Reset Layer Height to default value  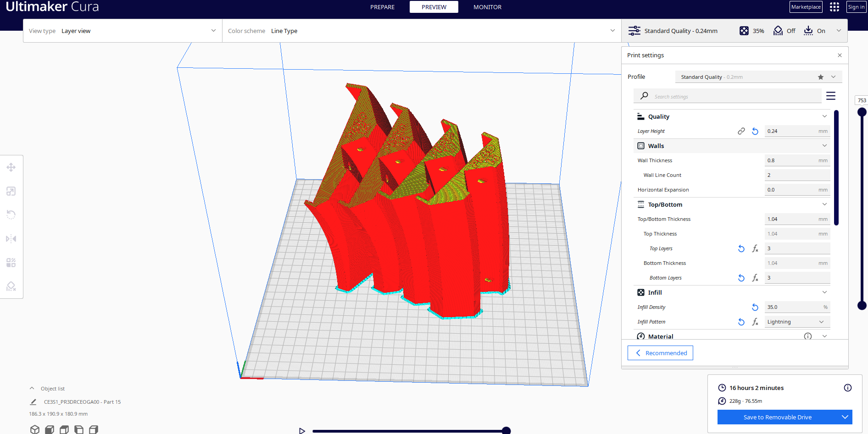755,131
